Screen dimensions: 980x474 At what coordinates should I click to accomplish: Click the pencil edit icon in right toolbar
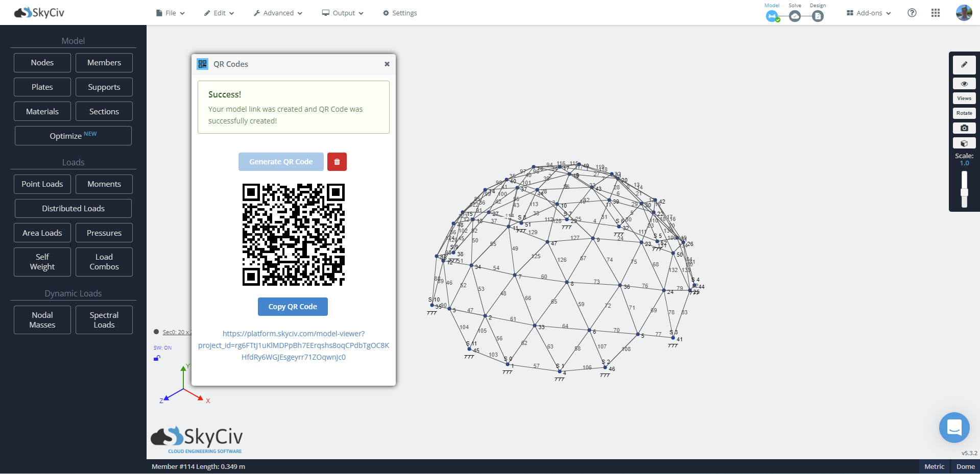tap(964, 65)
